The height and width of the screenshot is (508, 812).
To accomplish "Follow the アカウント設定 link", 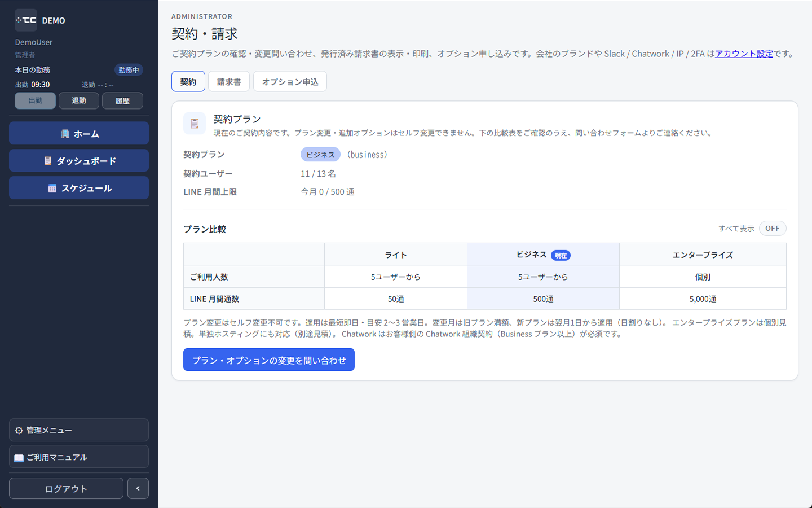I will click(x=744, y=54).
